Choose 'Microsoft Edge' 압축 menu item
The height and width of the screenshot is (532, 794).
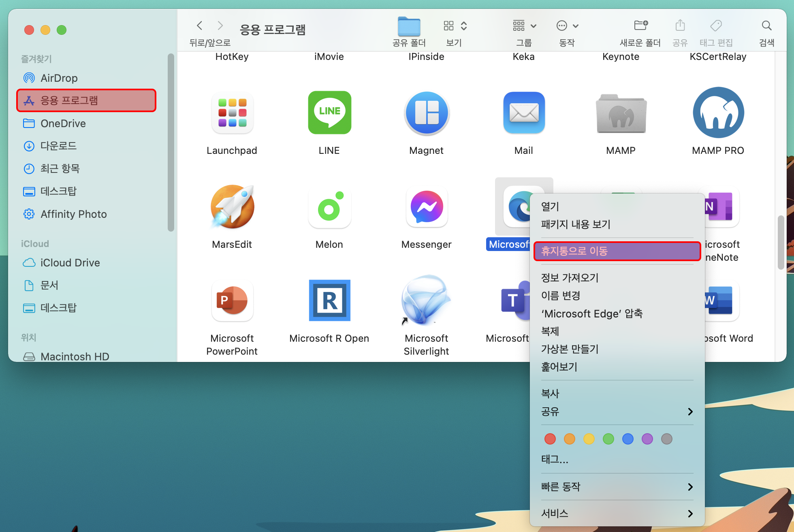click(x=617, y=313)
